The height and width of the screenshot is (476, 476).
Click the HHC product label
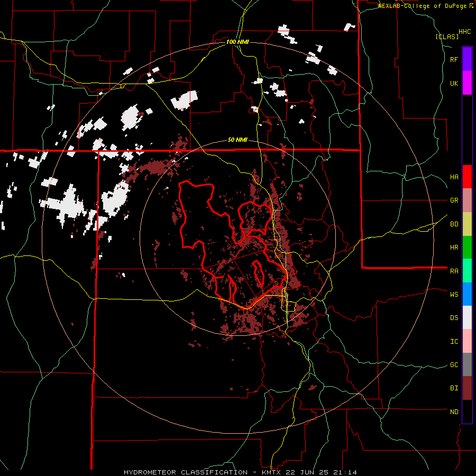(x=464, y=32)
